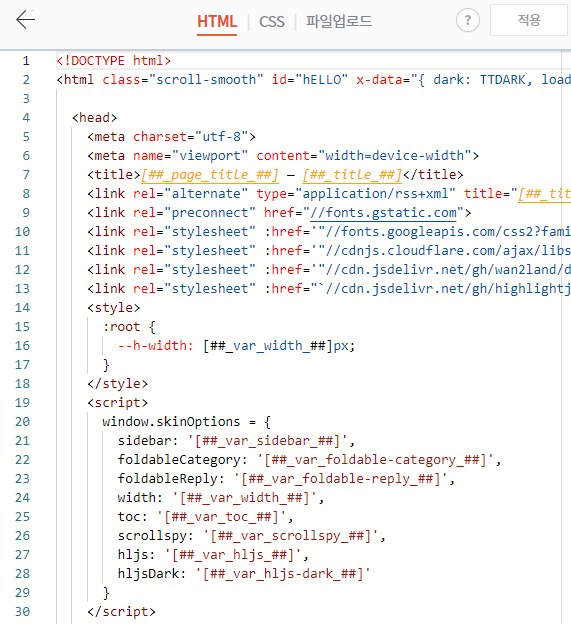Image resolution: width=571 pixels, height=624 pixels.
Task: Click the opening <script> tag
Action: pyautogui.click(x=117, y=403)
